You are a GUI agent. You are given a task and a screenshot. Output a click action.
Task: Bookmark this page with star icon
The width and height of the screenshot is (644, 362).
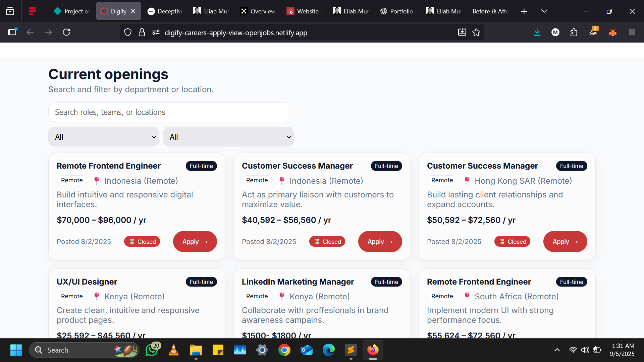476,32
